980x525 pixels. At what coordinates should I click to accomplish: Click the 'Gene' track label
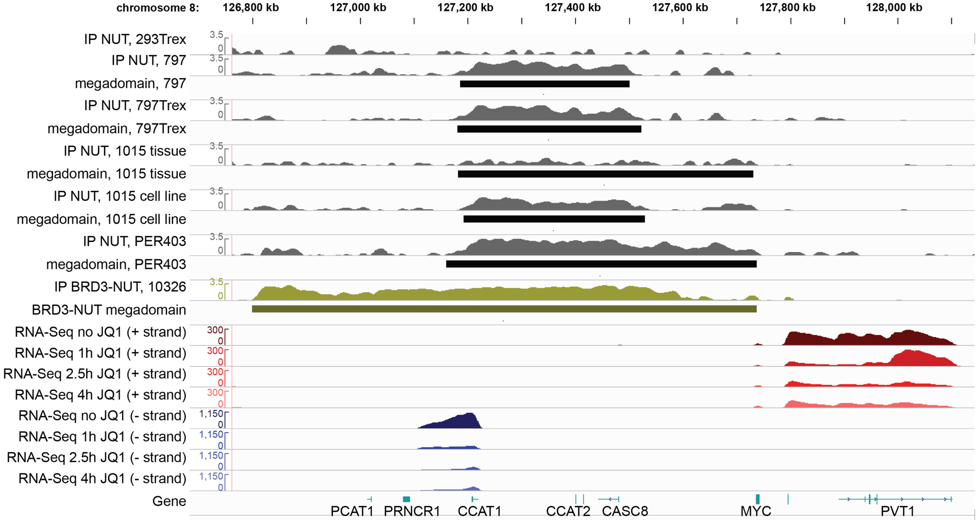tap(169, 501)
